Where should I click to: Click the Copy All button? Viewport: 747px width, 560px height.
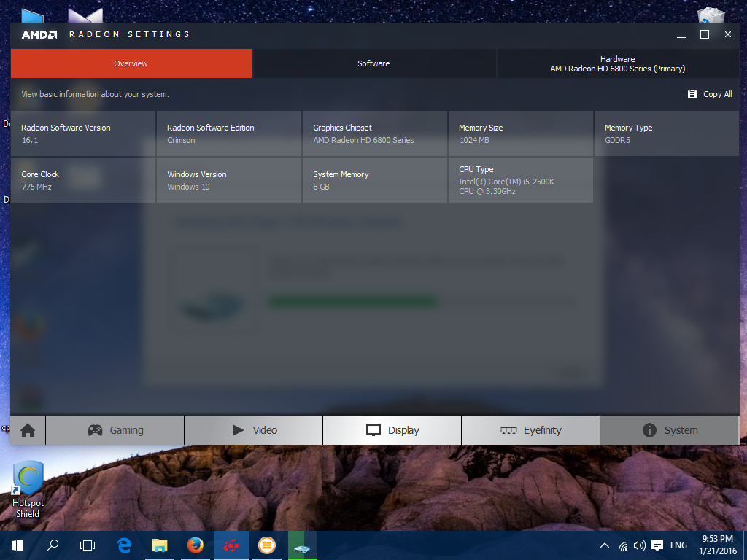710,94
